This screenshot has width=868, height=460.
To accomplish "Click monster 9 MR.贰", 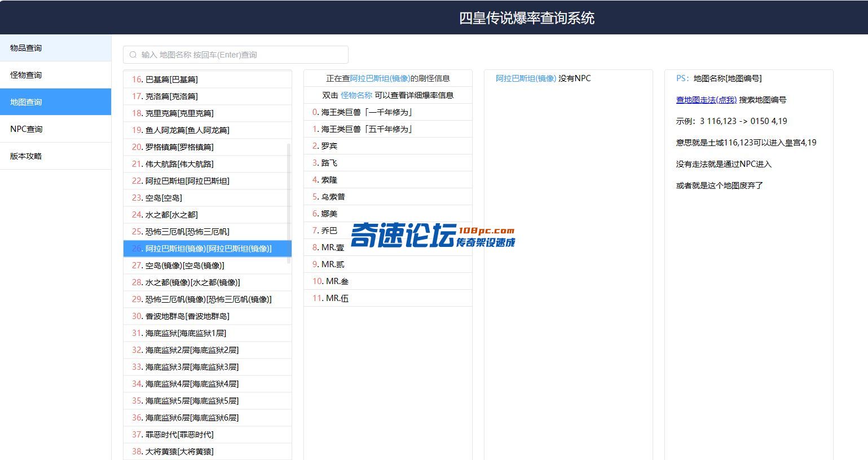I will 388,264.
